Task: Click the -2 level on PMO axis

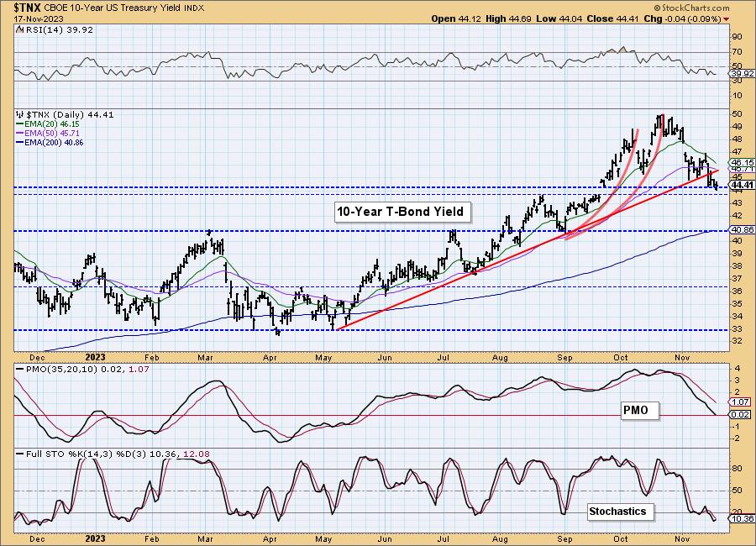Action: 736,438
